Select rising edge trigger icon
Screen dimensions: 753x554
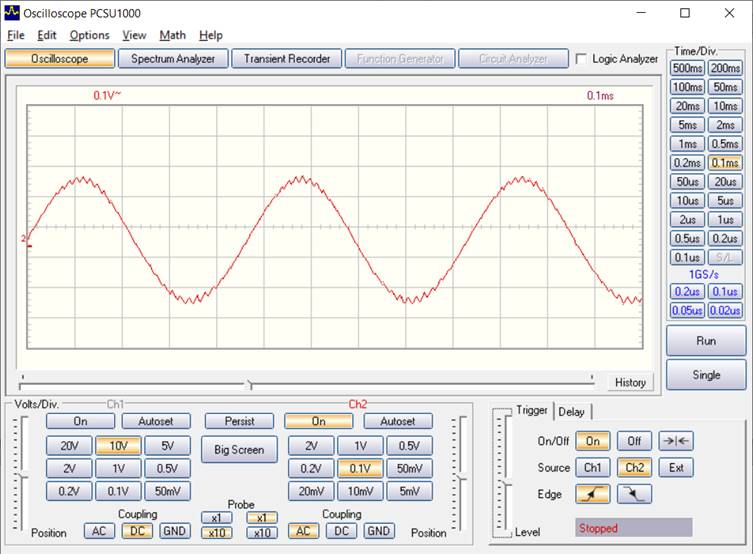[x=592, y=493]
